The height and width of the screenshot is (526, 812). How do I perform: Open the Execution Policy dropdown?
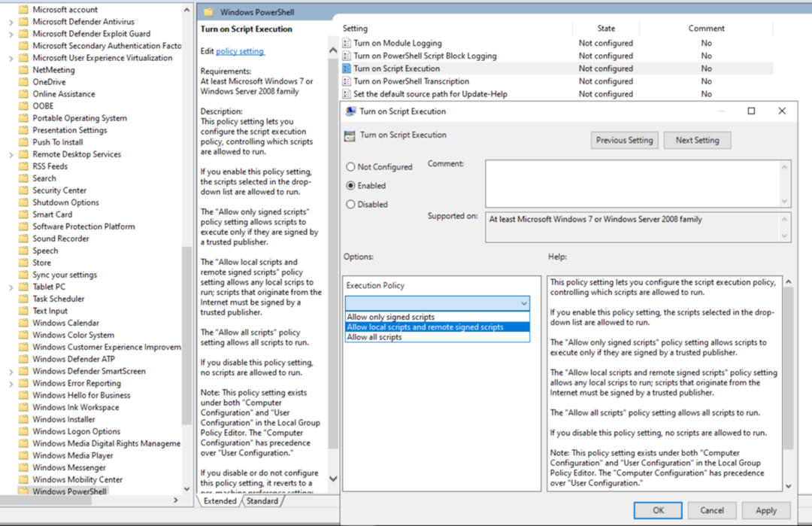437,303
